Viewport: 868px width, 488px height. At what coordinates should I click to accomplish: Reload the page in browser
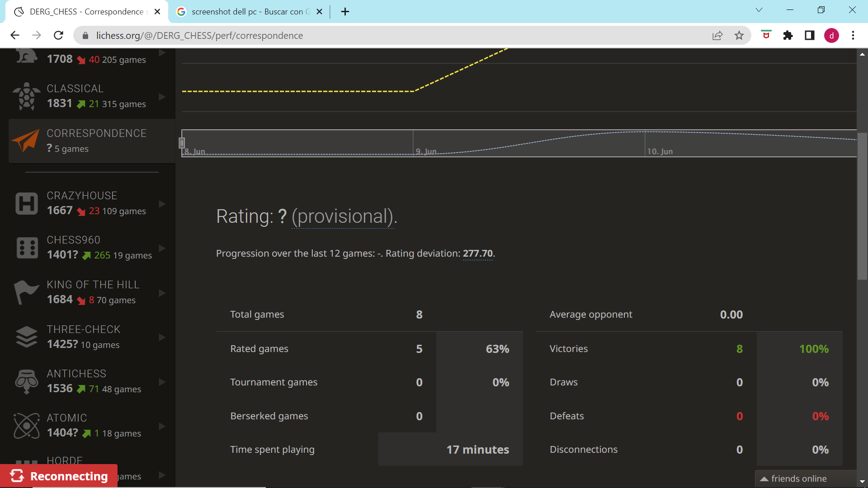58,35
